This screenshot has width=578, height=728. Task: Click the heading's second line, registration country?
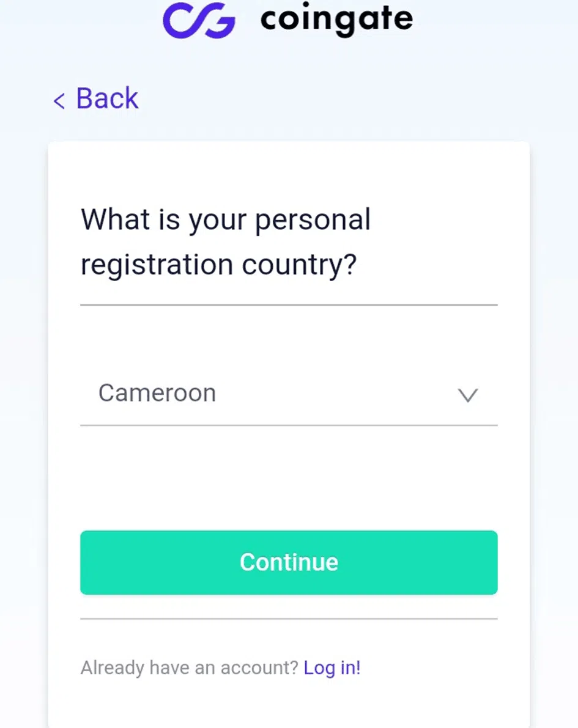tap(218, 265)
